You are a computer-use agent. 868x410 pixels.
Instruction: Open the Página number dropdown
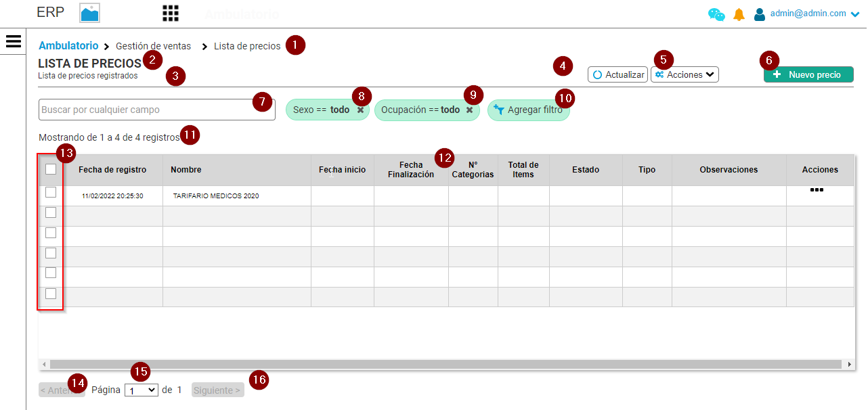(141, 390)
